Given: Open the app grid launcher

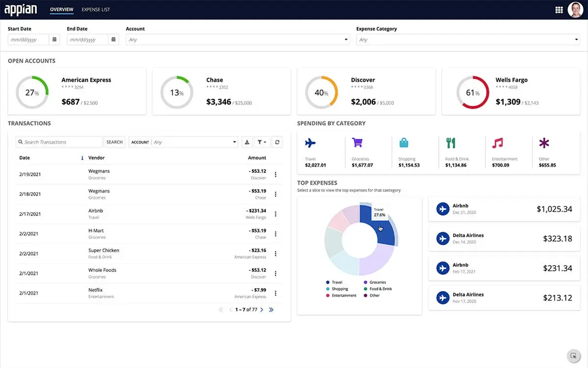Looking at the screenshot, I should tap(558, 9).
